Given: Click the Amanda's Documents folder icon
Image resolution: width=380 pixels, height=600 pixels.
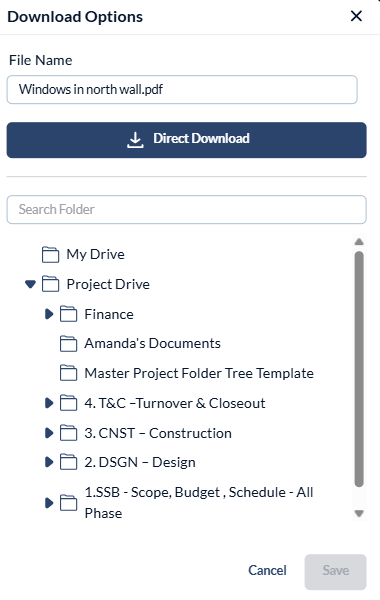Looking at the screenshot, I should click(x=68, y=344).
